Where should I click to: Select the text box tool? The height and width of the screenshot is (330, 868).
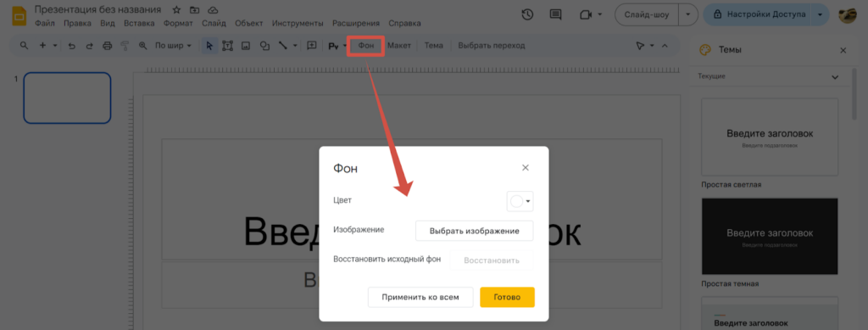(227, 46)
